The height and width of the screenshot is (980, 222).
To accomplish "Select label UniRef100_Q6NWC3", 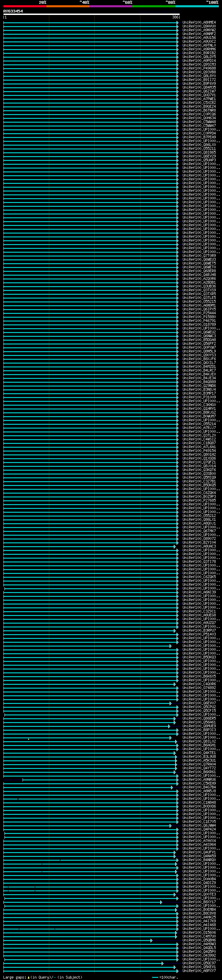I will coord(199,336).
